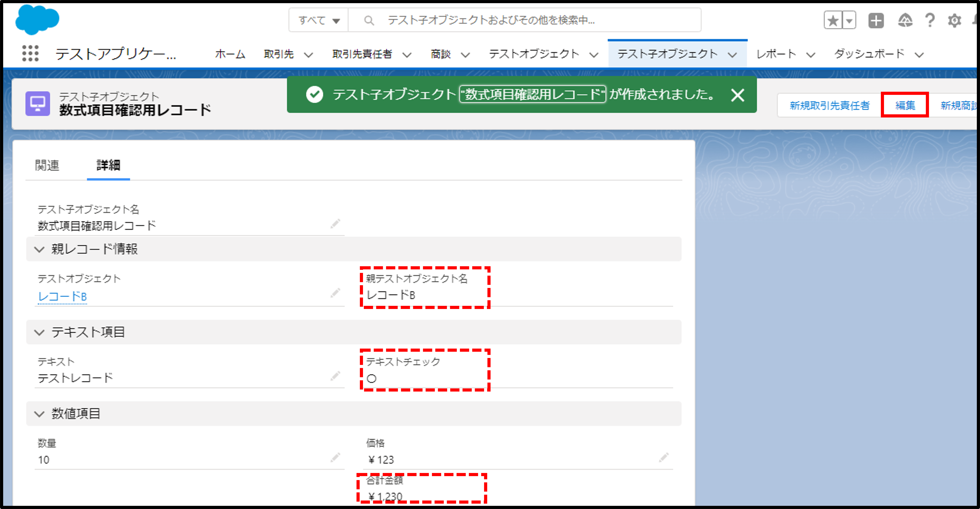Edit テスト子オブジェクト名 via pencil icon
The height and width of the screenshot is (509, 980).
[335, 224]
